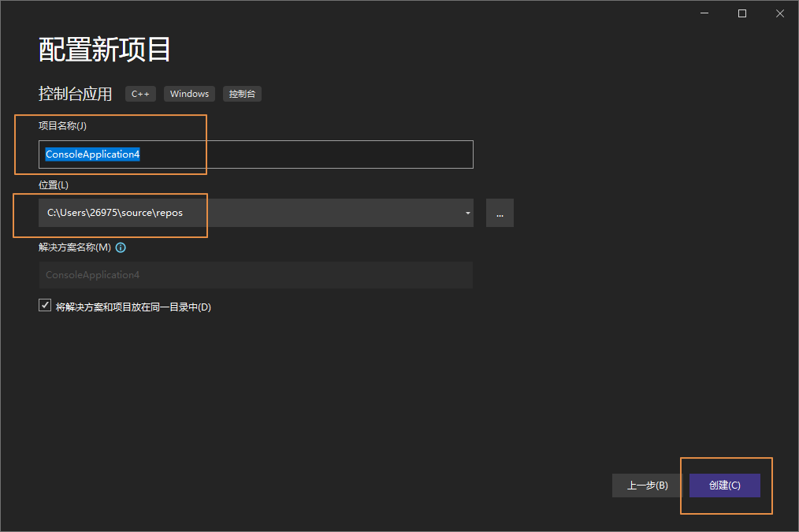Click 上一步(B) to go back
Screen dimensions: 799x532
pyautogui.click(x=646, y=485)
